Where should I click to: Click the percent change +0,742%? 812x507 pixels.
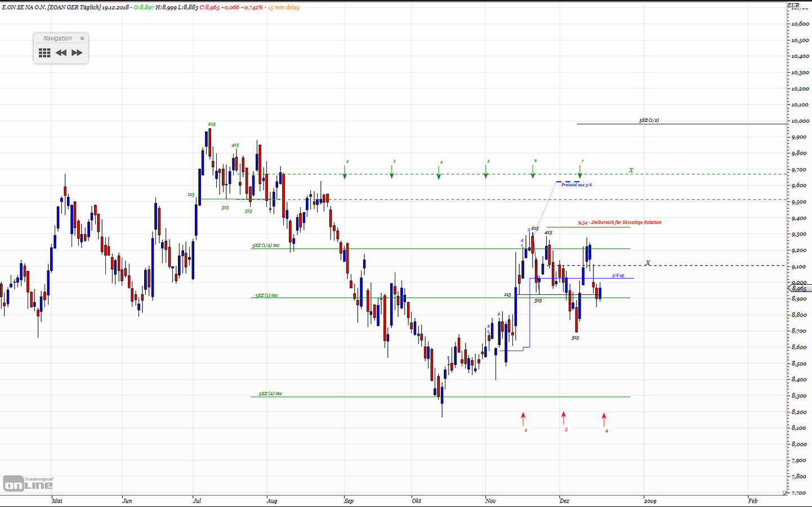[x=252, y=7]
